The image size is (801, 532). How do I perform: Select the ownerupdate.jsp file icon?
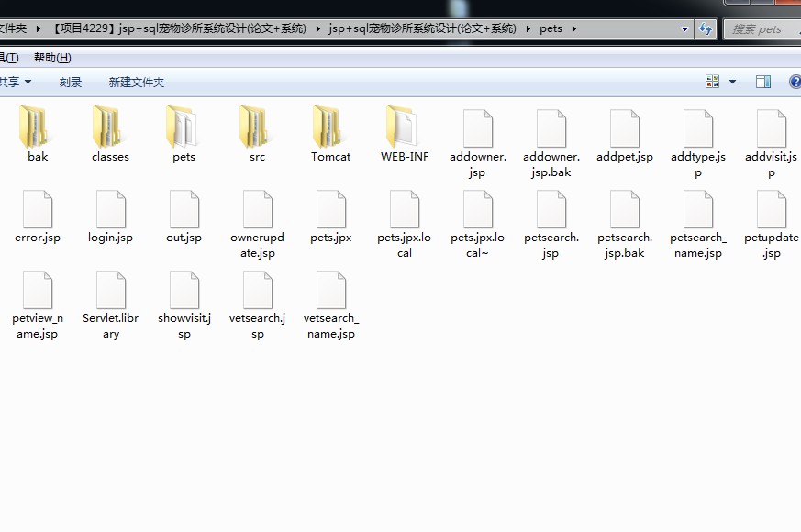tap(258, 209)
